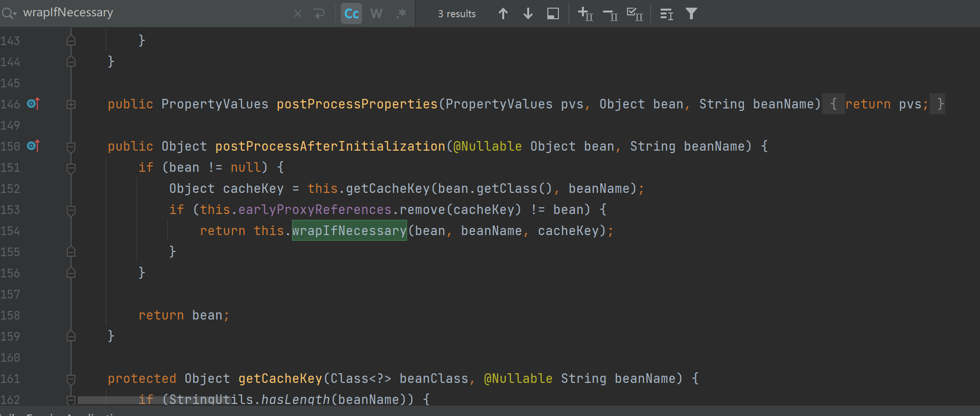
Task: Unselect the current occurrence
Action: click(610, 14)
